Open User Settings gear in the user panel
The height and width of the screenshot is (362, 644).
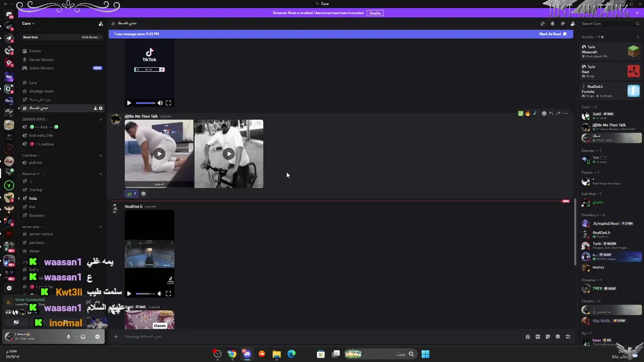pos(97,337)
